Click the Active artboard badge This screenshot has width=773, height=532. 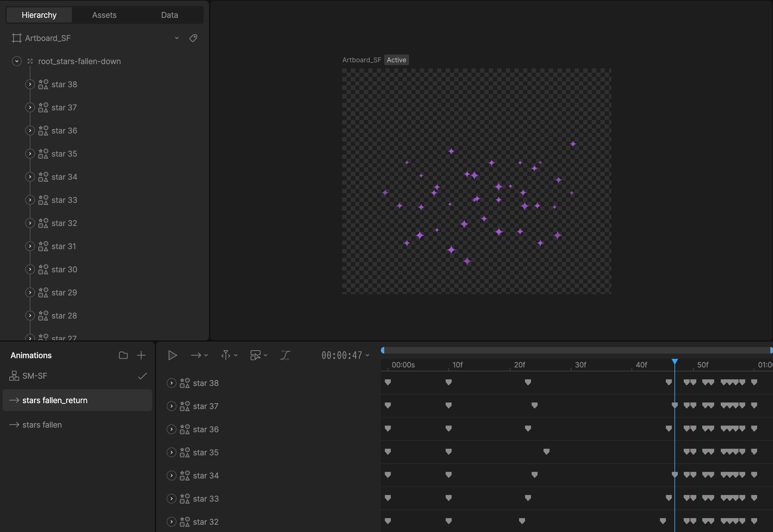coord(396,60)
